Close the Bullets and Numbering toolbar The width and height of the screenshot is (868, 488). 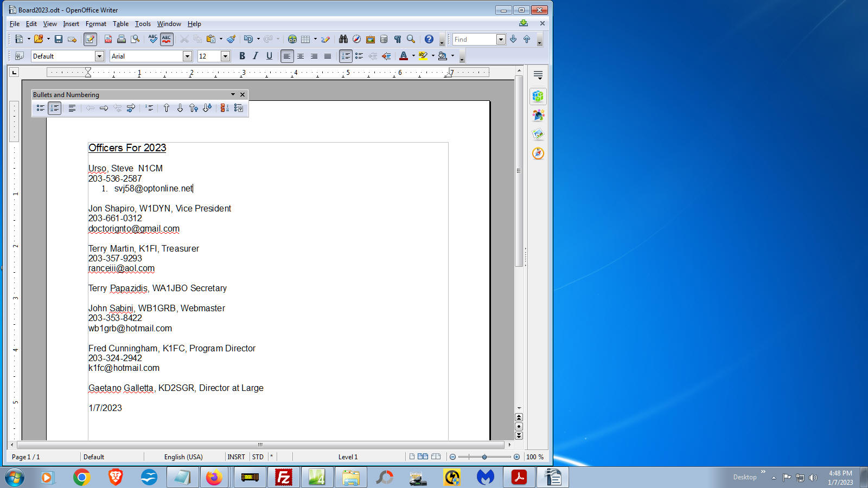point(242,94)
